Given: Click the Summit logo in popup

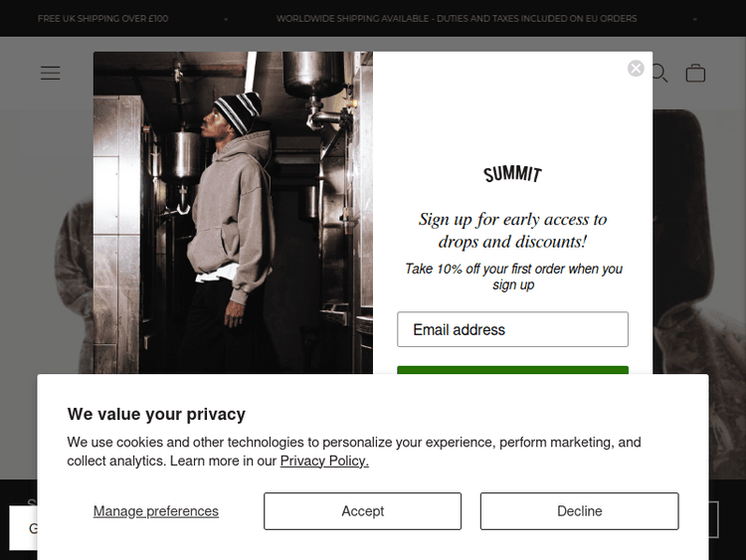Looking at the screenshot, I should coord(512,174).
